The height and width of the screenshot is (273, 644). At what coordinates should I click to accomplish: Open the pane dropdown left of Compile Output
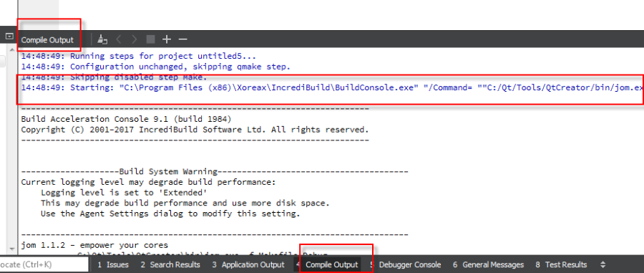coord(9,36)
